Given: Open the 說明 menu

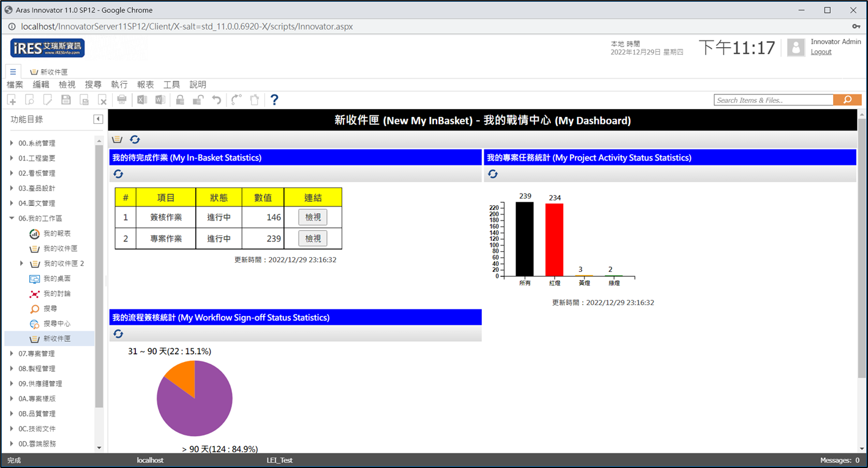Looking at the screenshot, I should point(198,85).
